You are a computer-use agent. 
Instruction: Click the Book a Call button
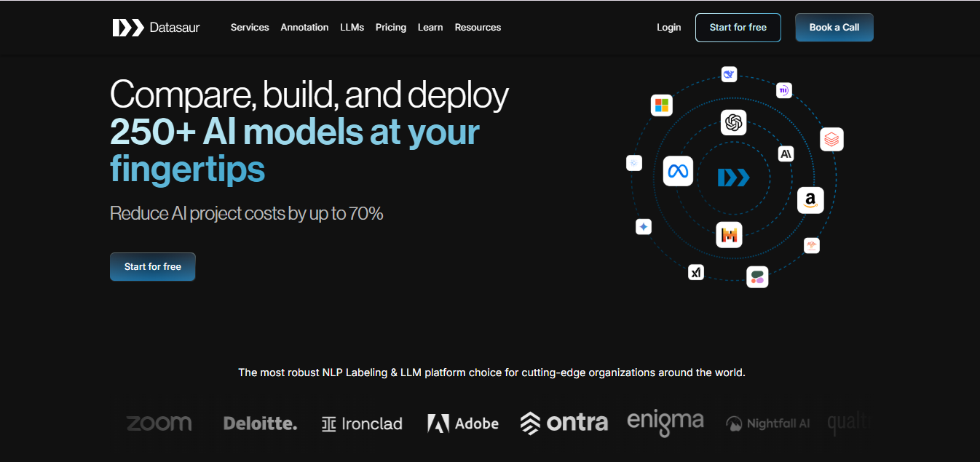pos(834,28)
